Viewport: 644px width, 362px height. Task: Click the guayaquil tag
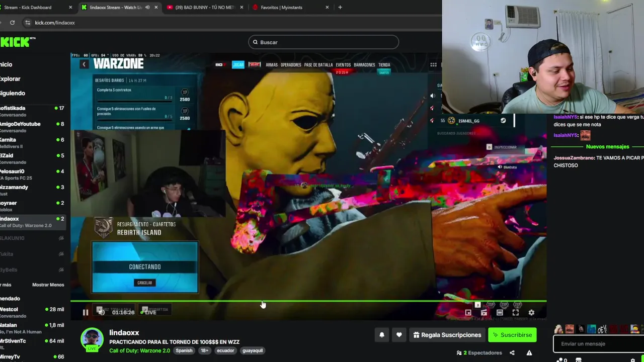click(253, 350)
